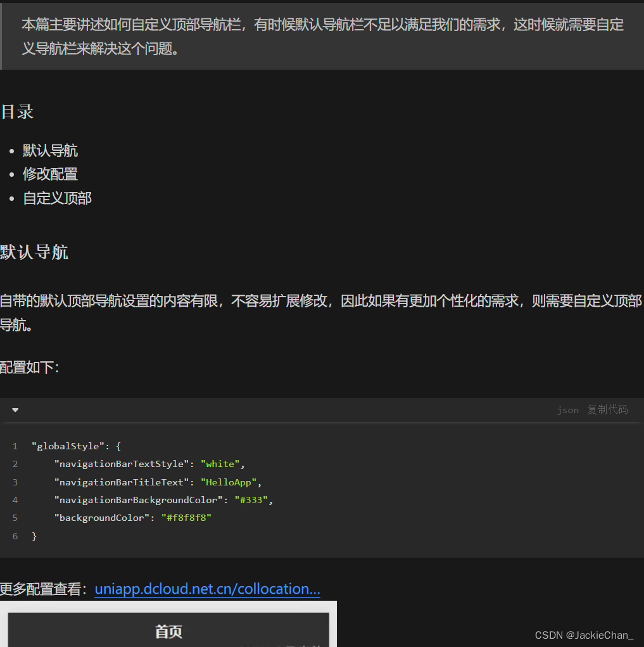
Task: Click the CSDN @JackieChan_ author watermark
Action: pos(585,635)
